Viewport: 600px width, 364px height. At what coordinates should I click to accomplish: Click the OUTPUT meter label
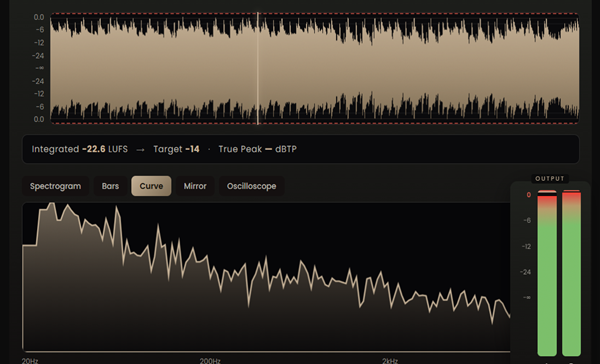click(550, 179)
